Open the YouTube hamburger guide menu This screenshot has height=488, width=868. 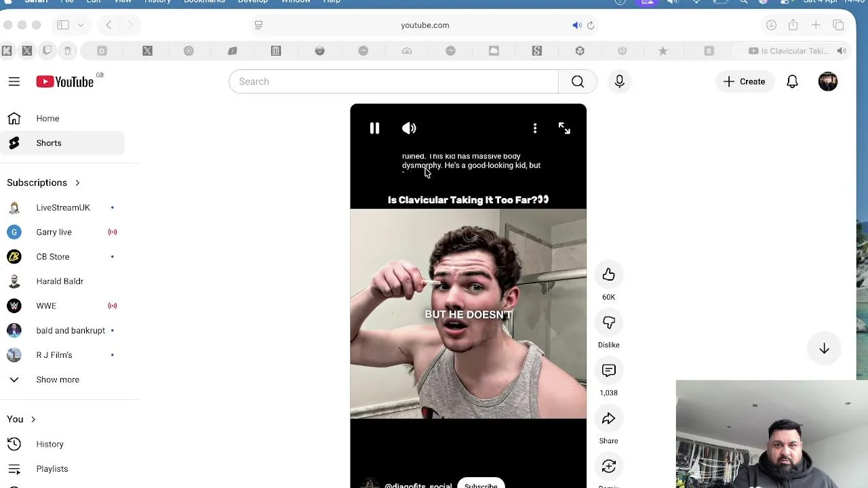(x=14, y=81)
